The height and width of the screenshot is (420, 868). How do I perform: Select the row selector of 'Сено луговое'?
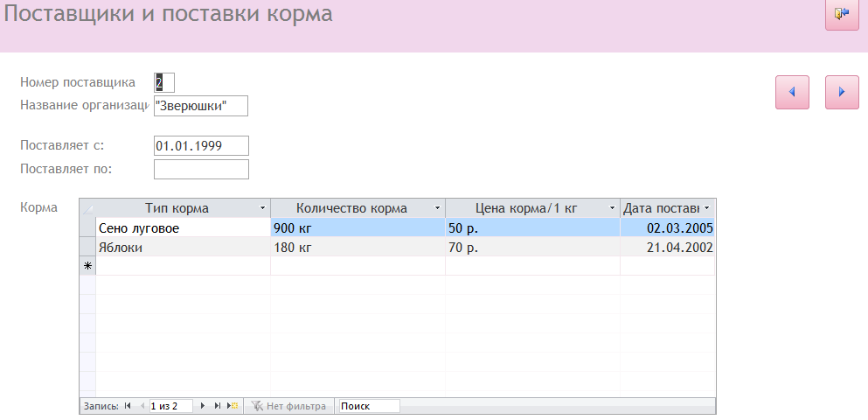tap(87, 227)
